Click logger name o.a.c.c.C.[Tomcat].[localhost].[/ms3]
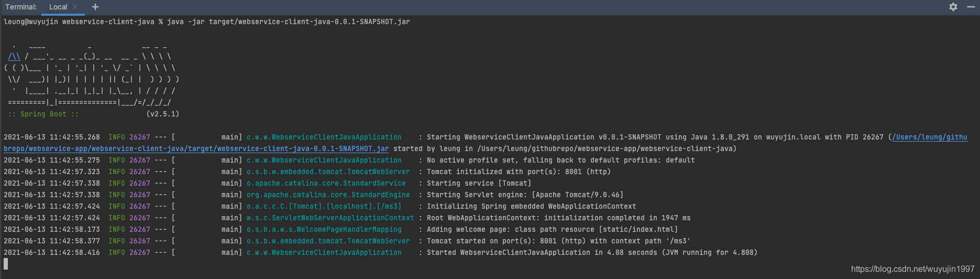Screen dimensions: 980x279 pos(324,206)
